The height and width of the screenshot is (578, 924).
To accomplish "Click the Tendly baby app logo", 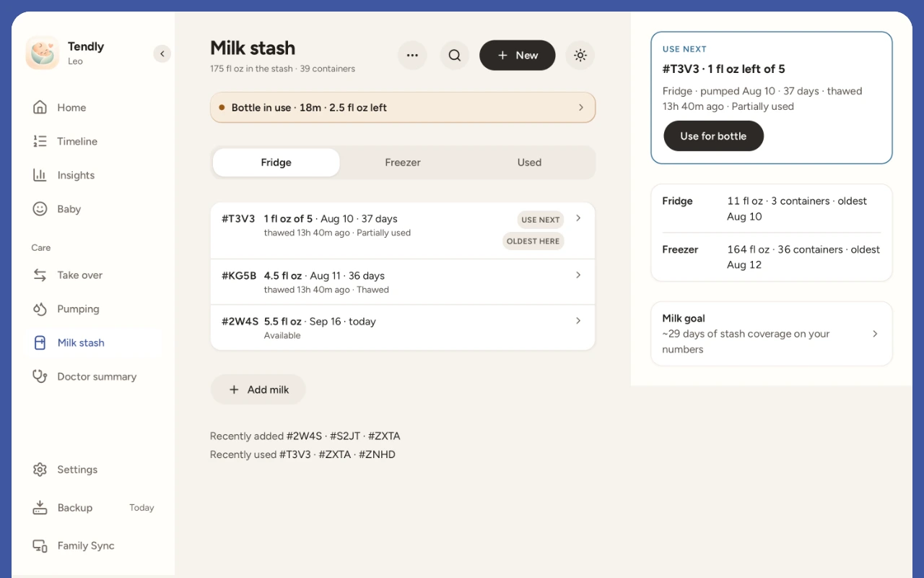I will click(43, 53).
